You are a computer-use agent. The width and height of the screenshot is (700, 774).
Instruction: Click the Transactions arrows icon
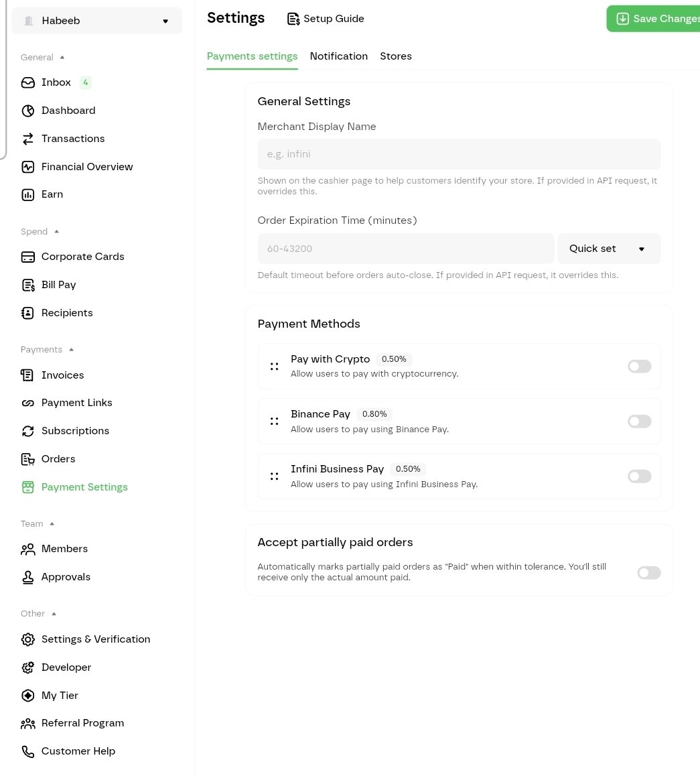click(28, 139)
